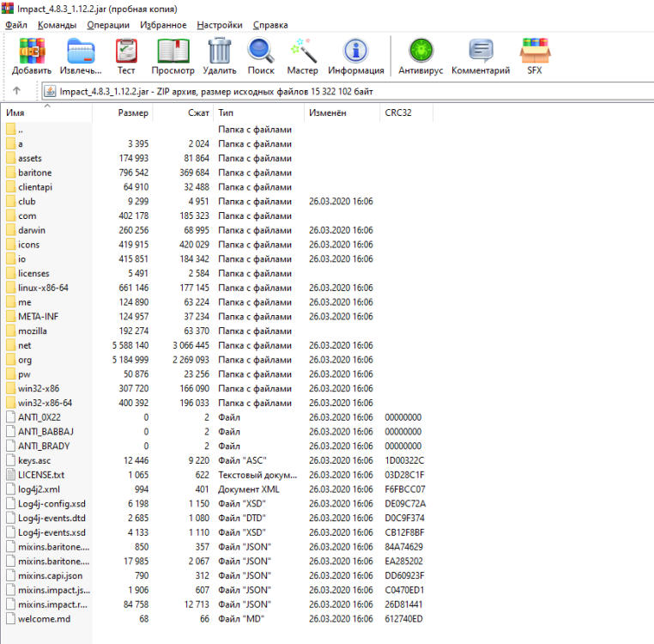This screenshot has height=644, width=654.
Task: Sort list by Размер column header
Action: (x=123, y=112)
